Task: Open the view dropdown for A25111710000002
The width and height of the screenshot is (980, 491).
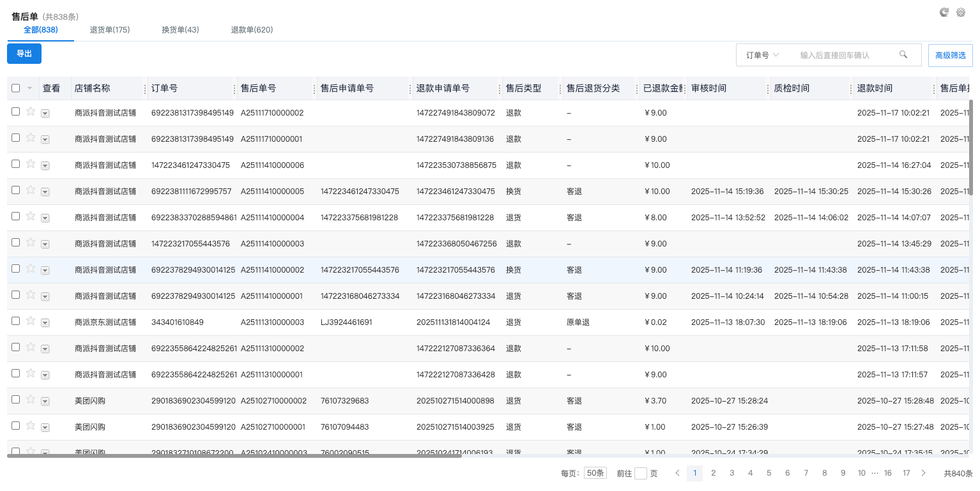Action: (45, 113)
